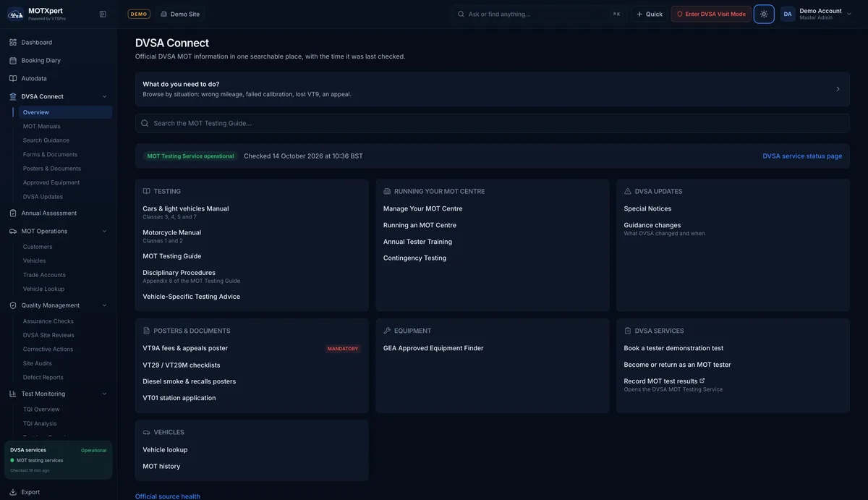Viewport: 868px width, 500px height.
Task: Open the Motorcycle Manual link
Action: (172, 232)
